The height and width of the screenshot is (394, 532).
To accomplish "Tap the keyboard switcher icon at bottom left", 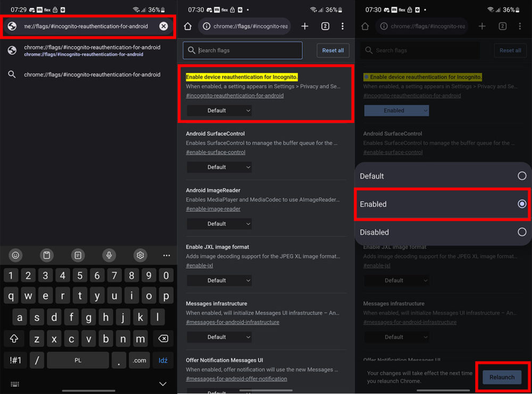I will (15, 384).
